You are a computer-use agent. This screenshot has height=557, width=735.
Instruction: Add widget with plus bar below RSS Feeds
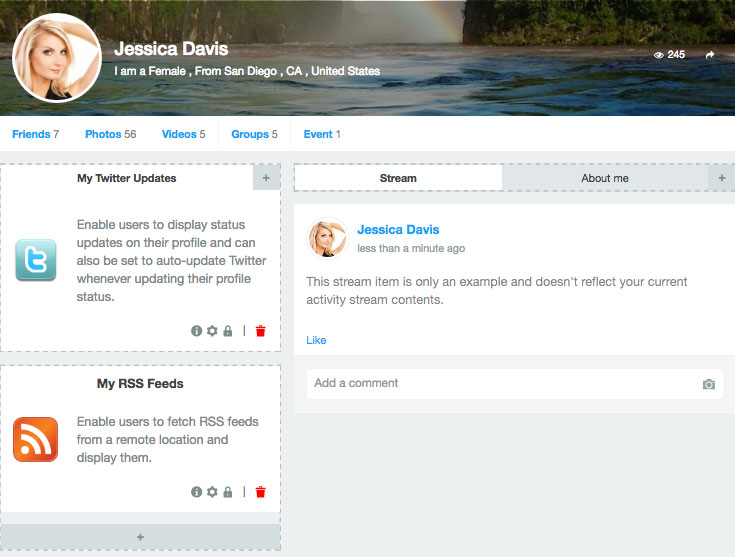click(140, 537)
